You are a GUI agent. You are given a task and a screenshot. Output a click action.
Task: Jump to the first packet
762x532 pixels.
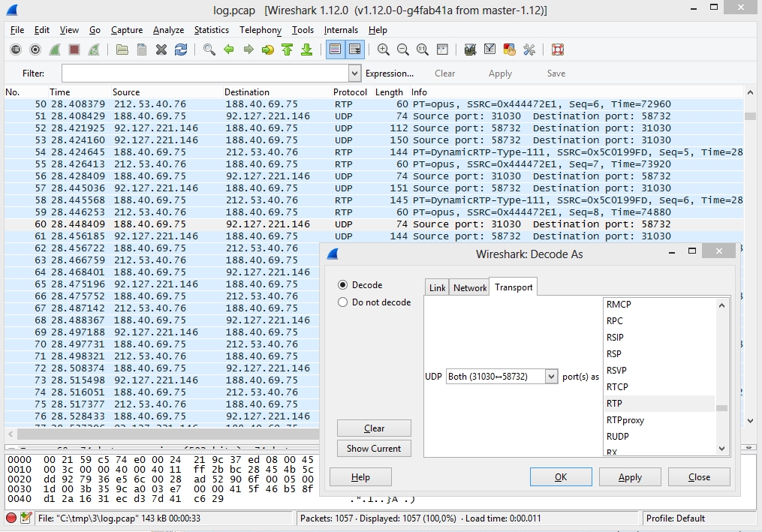(287, 50)
